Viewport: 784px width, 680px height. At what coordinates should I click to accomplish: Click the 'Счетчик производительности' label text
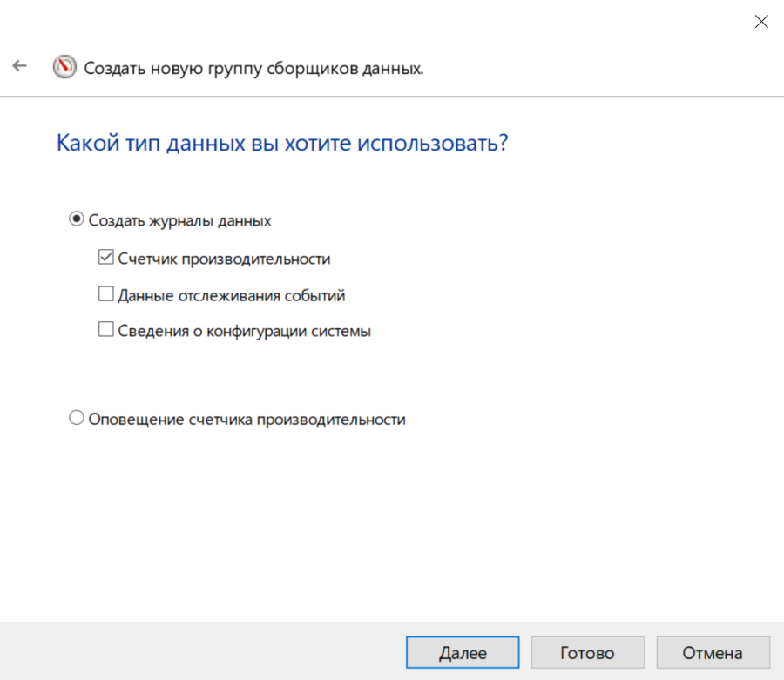click(224, 259)
